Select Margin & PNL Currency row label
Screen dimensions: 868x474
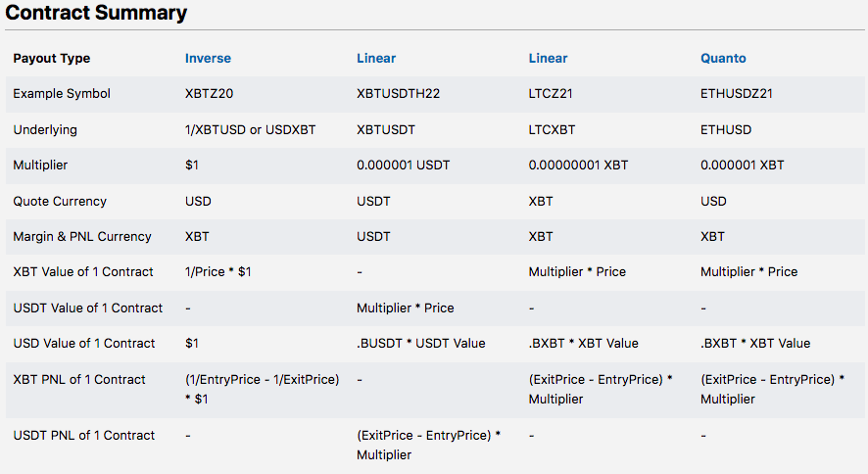(x=82, y=237)
